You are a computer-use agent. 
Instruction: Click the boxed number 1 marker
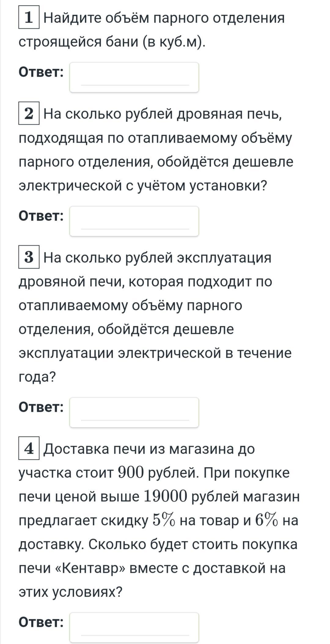[x=29, y=17]
